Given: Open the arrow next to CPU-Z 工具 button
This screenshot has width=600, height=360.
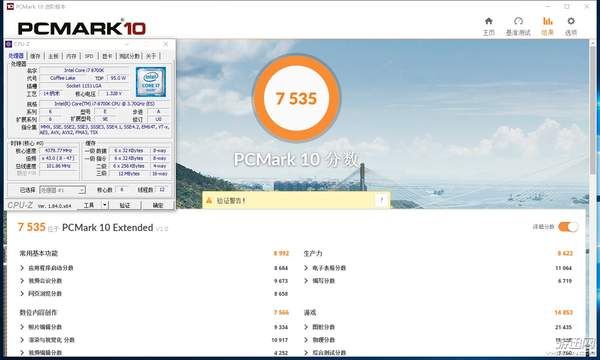Looking at the screenshot, I should point(105,205).
